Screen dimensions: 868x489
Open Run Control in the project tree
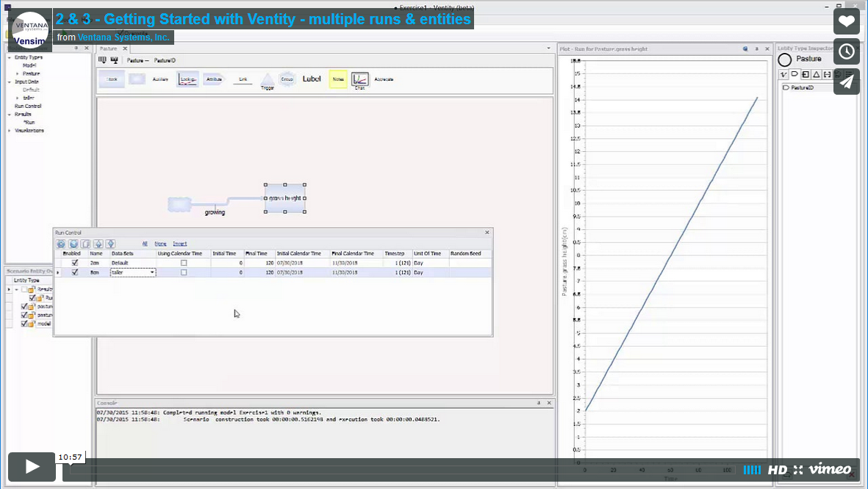tap(28, 106)
